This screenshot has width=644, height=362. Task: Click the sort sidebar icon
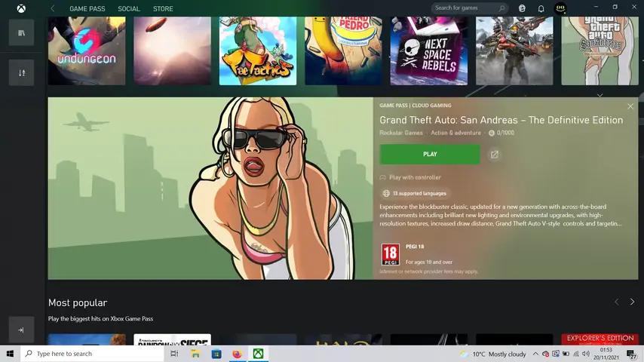tap(21, 72)
